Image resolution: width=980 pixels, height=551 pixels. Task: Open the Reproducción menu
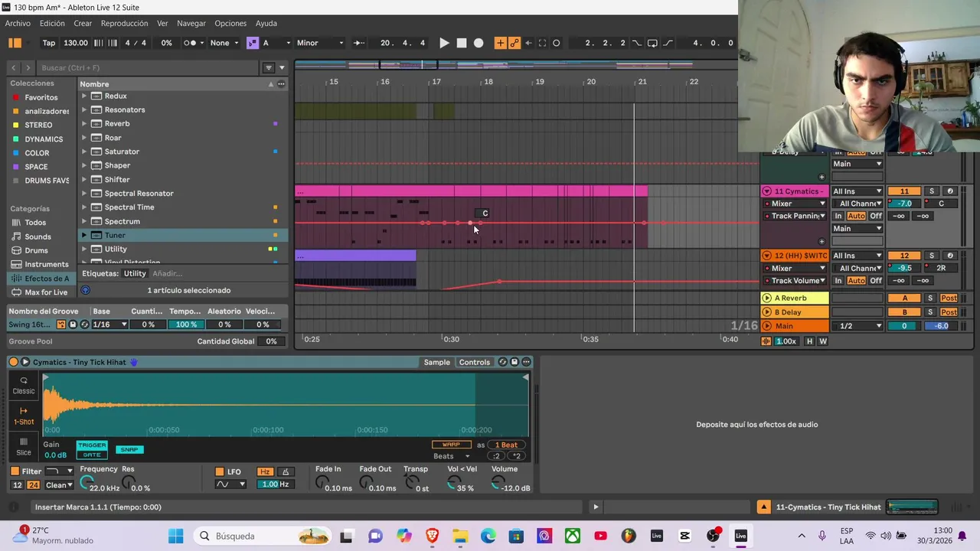click(124, 23)
